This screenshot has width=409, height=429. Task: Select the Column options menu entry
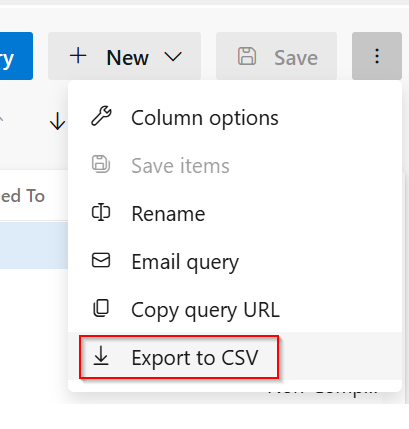pyautogui.click(x=235, y=118)
